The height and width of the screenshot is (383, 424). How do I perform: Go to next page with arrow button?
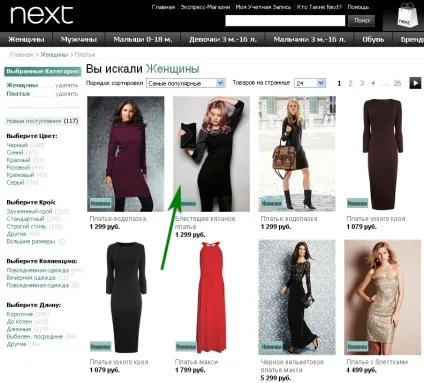point(415,83)
